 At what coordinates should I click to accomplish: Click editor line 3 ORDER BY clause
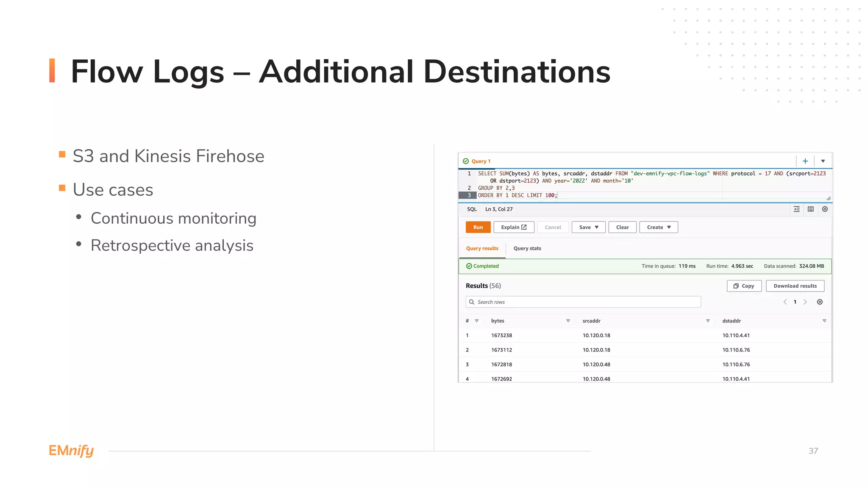coord(517,195)
